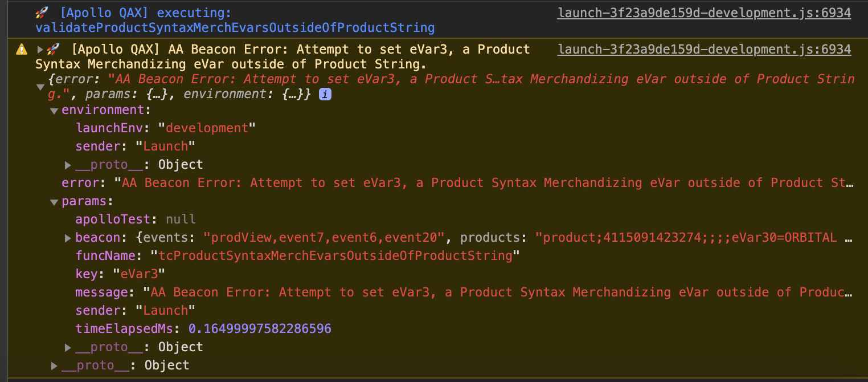Click the timeElapsedMs number value
The image size is (868, 382).
pyautogui.click(x=260, y=328)
